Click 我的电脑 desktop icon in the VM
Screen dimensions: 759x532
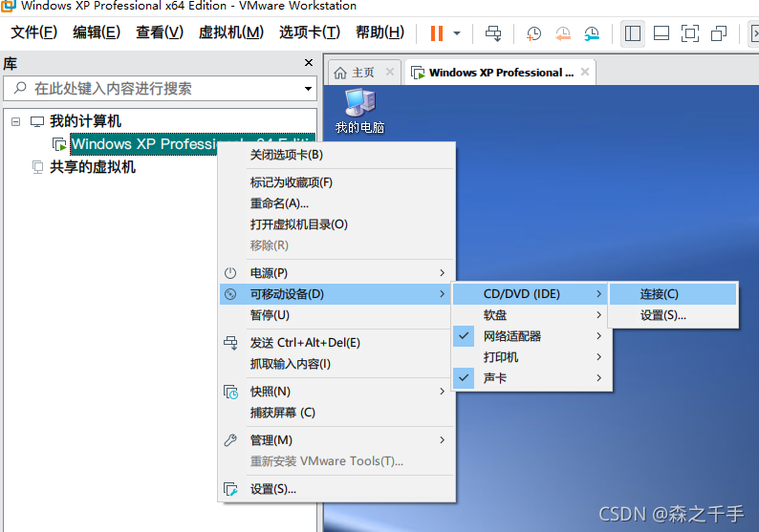click(x=359, y=111)
